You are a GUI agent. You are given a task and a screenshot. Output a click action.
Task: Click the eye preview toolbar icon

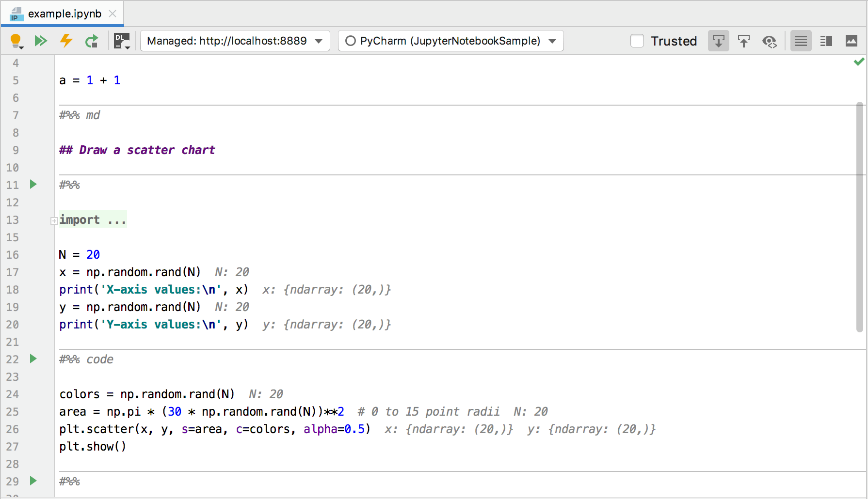pyautogui.click(x=769, y=41)
